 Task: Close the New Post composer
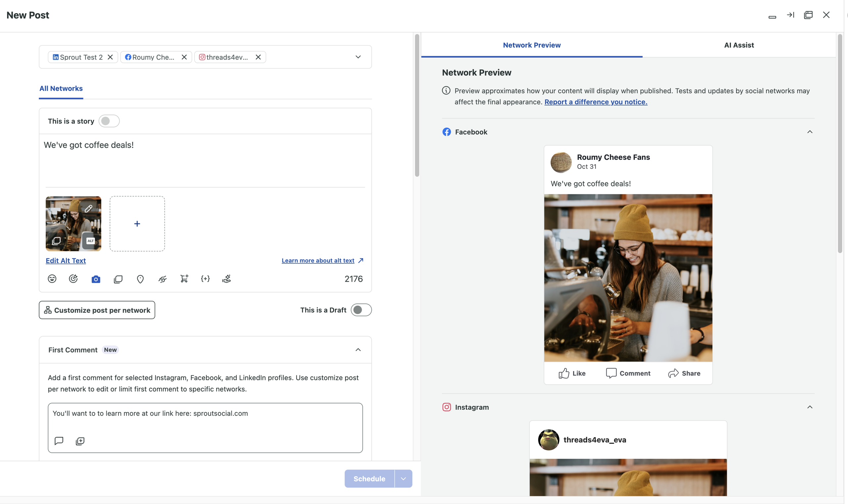click(826, 15)
